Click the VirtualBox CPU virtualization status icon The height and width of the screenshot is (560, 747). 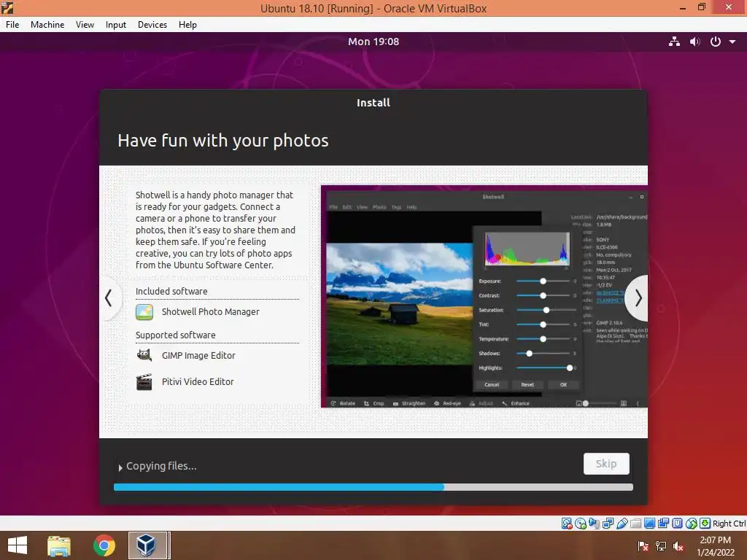click(677, 524)
